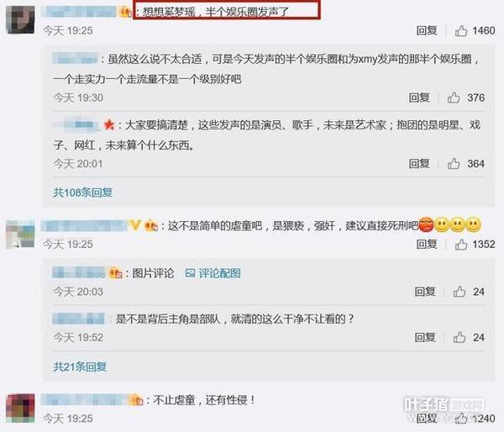Thumbs-up the bottom comment with 1240 likes
The height and width of the screenshot is (432, 504).
[461, 419]
